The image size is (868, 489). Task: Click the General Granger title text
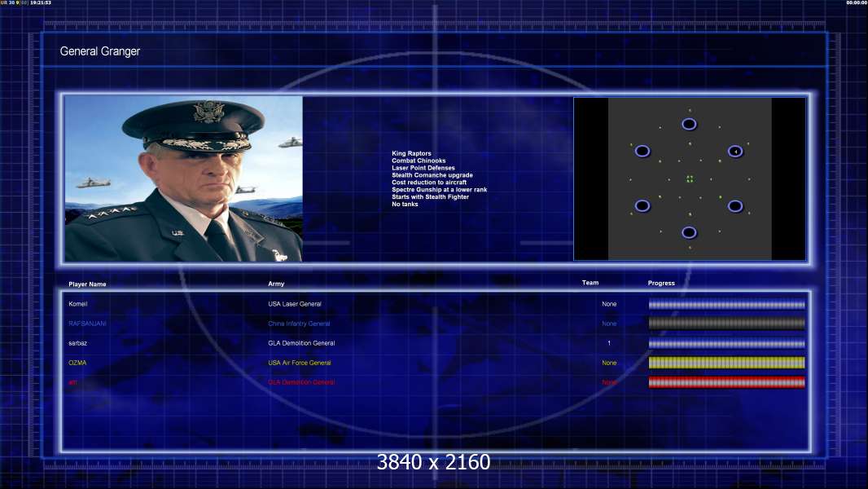click(99, 51)
